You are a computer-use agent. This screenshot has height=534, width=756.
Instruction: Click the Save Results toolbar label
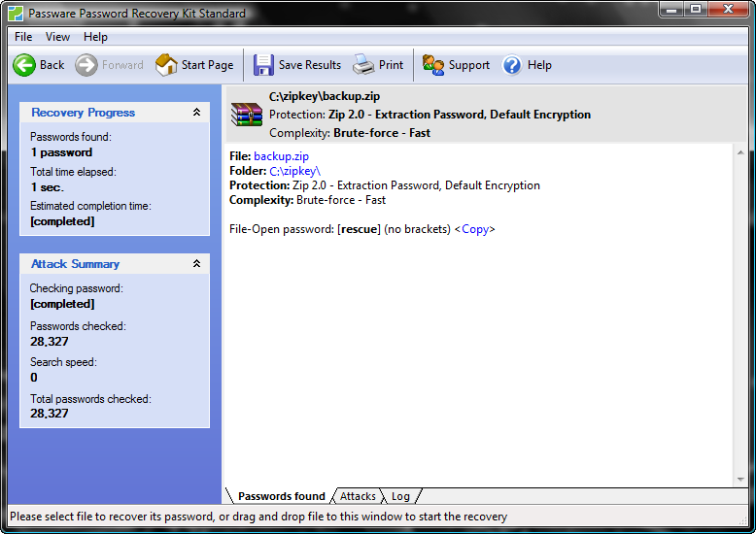tap(310, 65)
